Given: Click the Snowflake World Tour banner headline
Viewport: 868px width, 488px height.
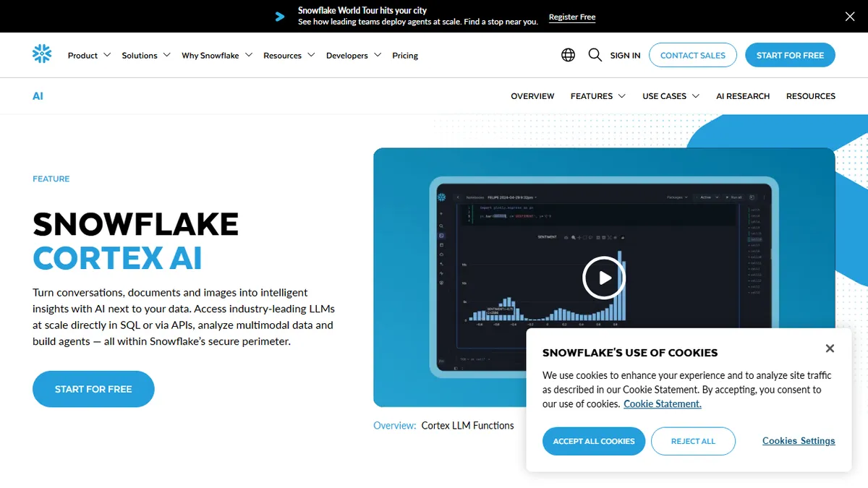Looking at the screenshot, I should pyautogui.click(x=362, y=10).
